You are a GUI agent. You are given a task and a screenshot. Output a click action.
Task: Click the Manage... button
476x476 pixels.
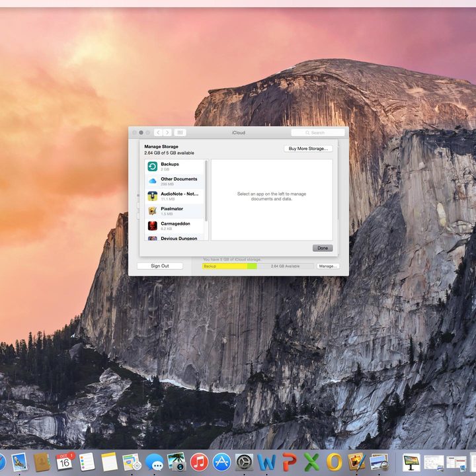pyautogui.click(x=327, y=266)
